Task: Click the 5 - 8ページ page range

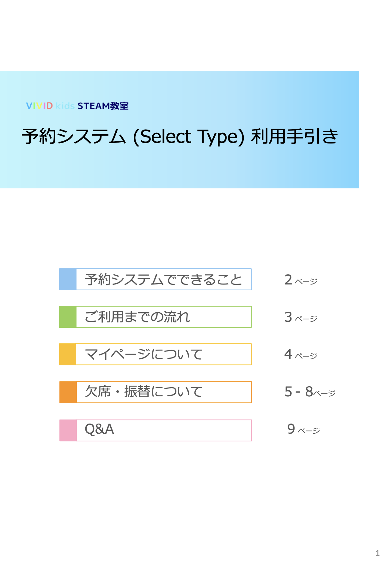Action: point(310,392)
